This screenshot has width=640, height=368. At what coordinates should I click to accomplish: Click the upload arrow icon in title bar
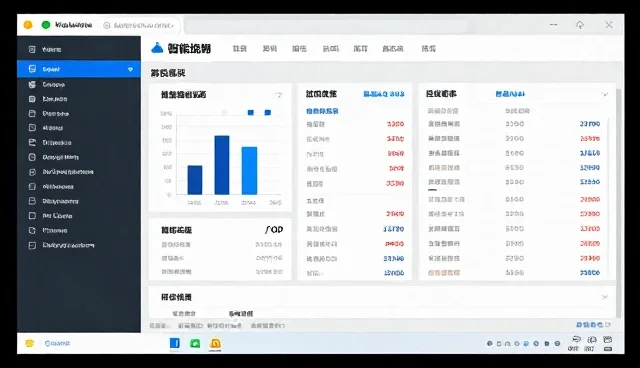coord(580,25)
